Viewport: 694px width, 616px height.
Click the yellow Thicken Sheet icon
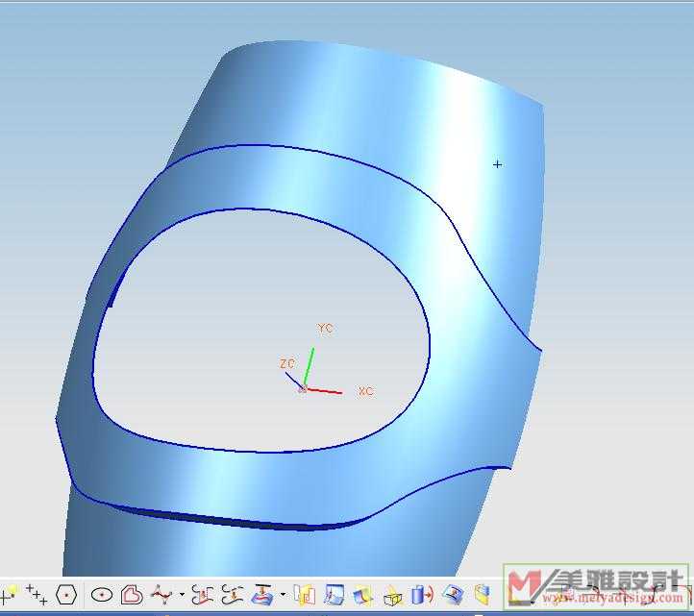pos(482,595)
